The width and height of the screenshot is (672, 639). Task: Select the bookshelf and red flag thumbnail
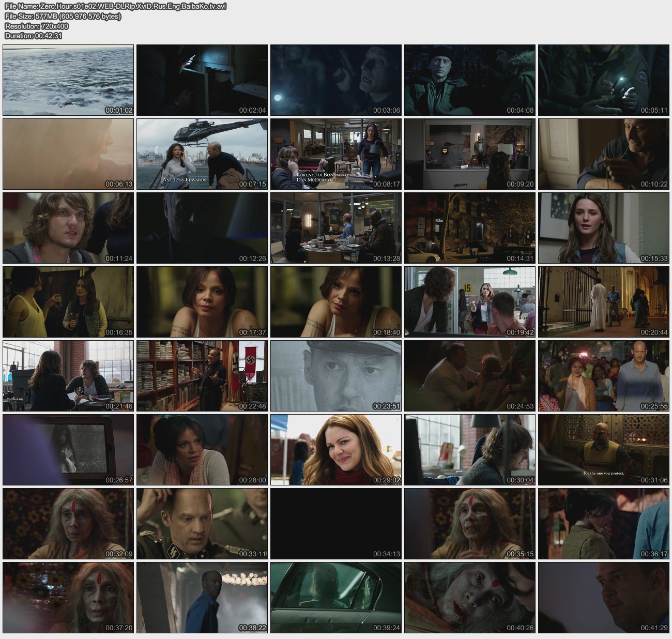202,375
